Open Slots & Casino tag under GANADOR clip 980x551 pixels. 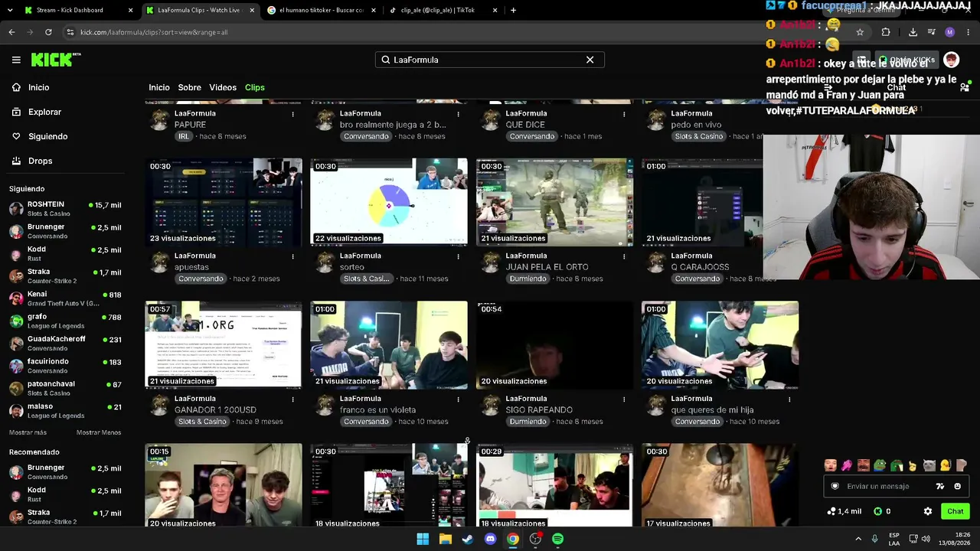pyautogui.click(x=202, y=422)
